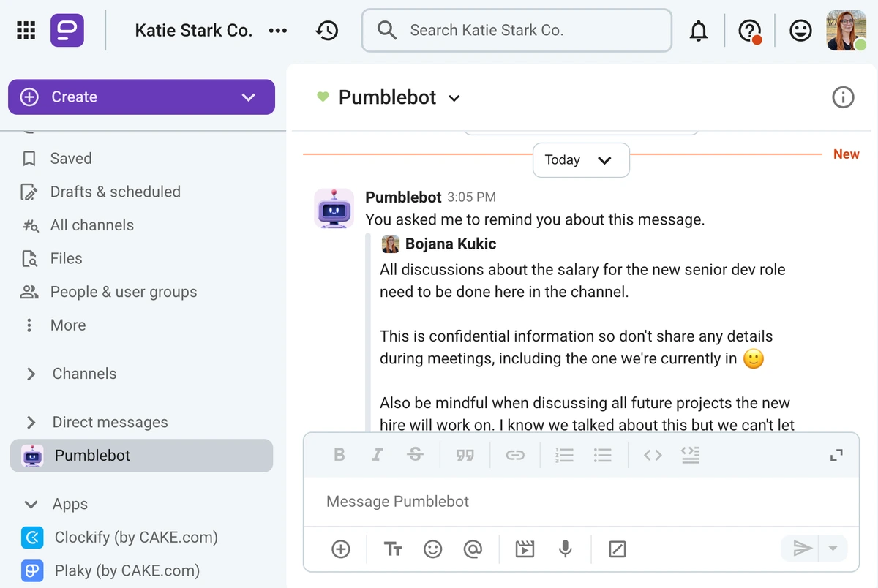Click the @ mention icon in the composer

click(473, 549)
